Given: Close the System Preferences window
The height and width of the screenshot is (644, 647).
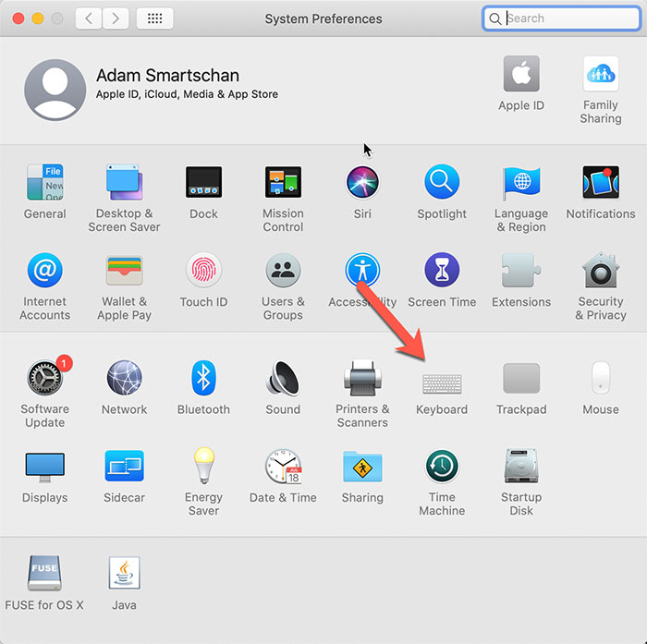Looking at the screenshot, I should coord(18,18).
